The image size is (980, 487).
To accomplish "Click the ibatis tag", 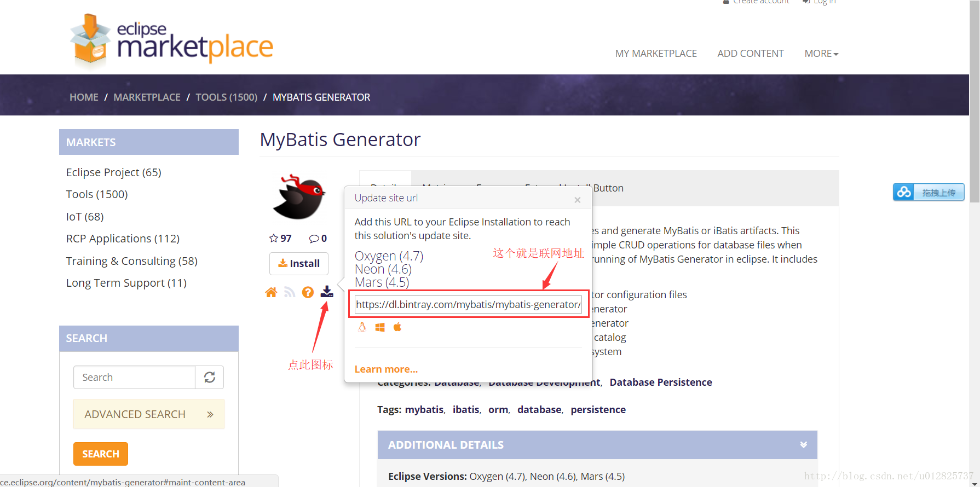I will (466, 409).
